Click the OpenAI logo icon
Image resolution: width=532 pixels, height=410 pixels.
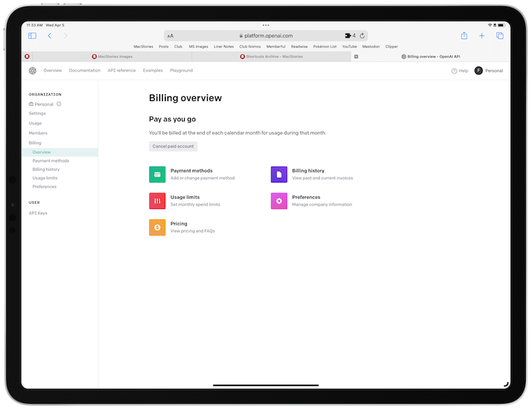[33, 71]
